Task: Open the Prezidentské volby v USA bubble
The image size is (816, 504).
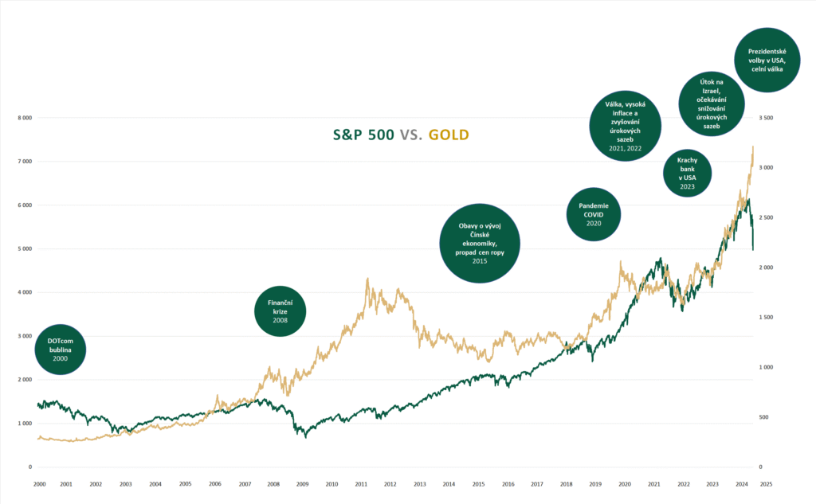Action: [767, 61]
